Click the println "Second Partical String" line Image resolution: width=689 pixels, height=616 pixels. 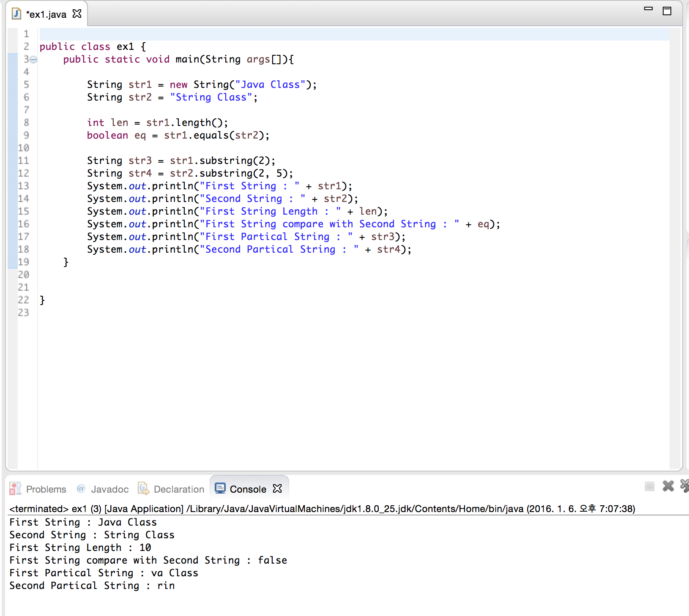(249, 250)
